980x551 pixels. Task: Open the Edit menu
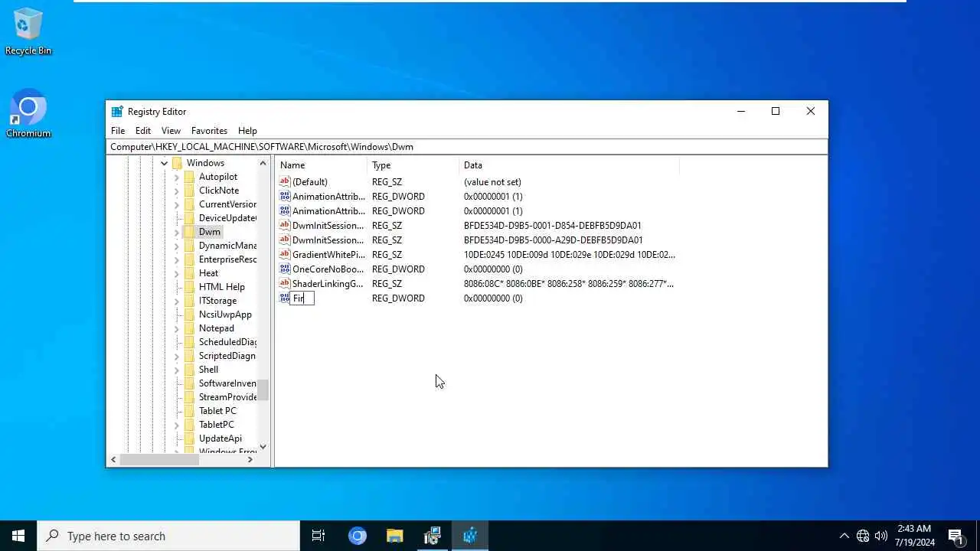point(143,131)
